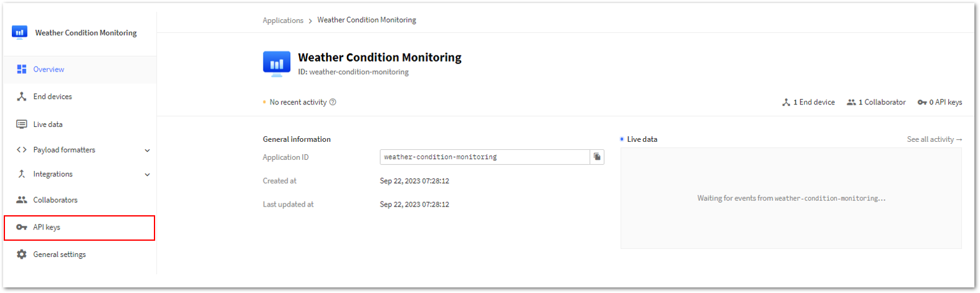Open See all activity link
Screen dimensions: 980x293
[x=935, y=139]
